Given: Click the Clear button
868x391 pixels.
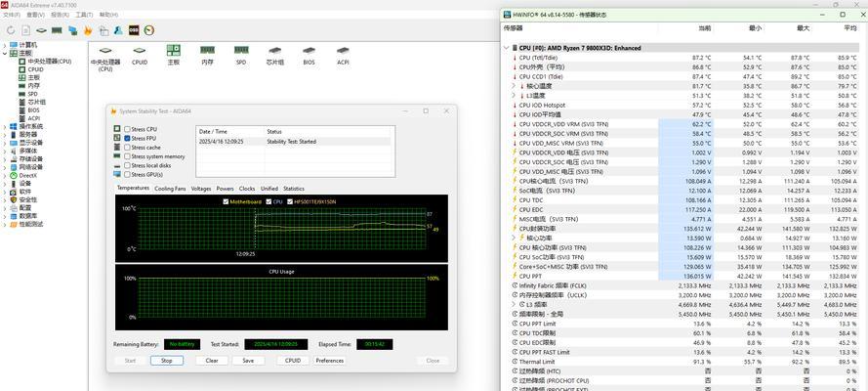Looking at the screenshot, I should (x=212, y=361).
